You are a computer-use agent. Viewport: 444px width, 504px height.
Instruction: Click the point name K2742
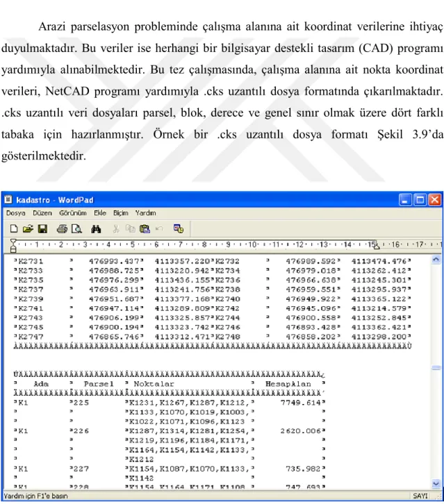(227, 308)
